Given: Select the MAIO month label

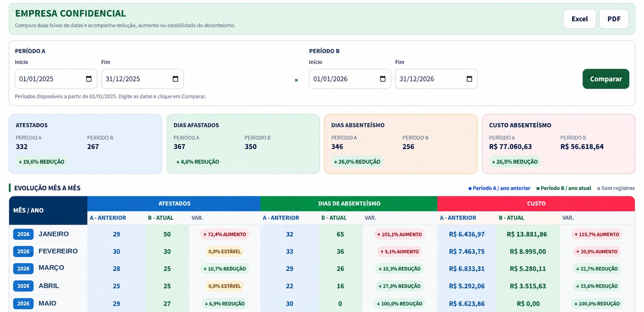Looking at the screenshot, I should (47, 303).
